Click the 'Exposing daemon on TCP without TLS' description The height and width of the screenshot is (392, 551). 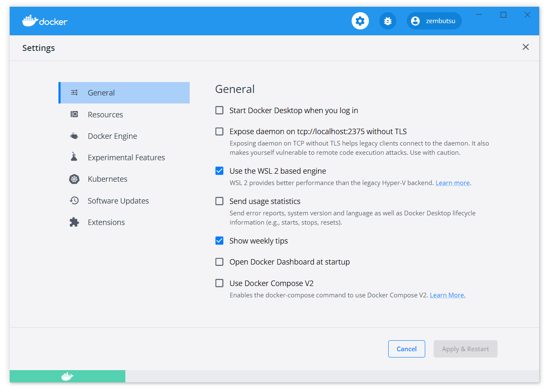coord(359,148)
